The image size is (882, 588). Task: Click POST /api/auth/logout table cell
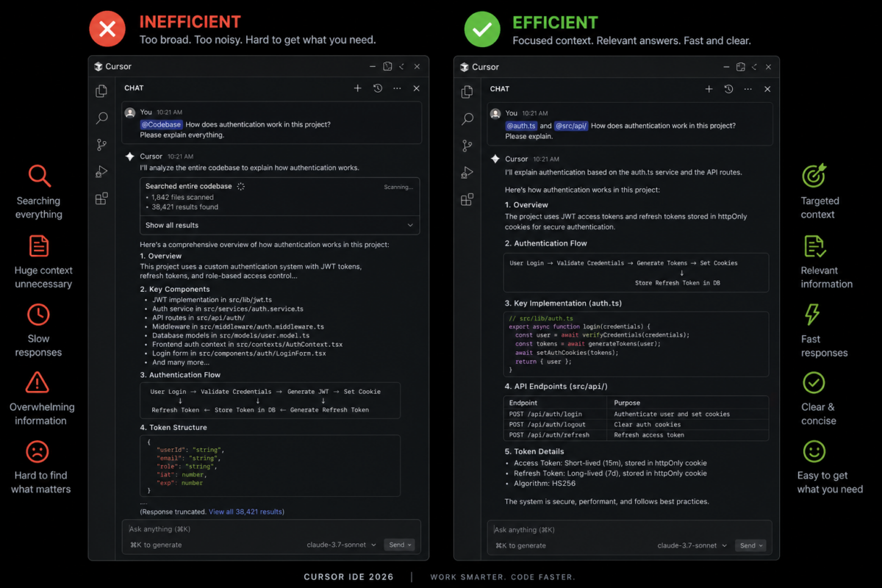pos(556,424)
